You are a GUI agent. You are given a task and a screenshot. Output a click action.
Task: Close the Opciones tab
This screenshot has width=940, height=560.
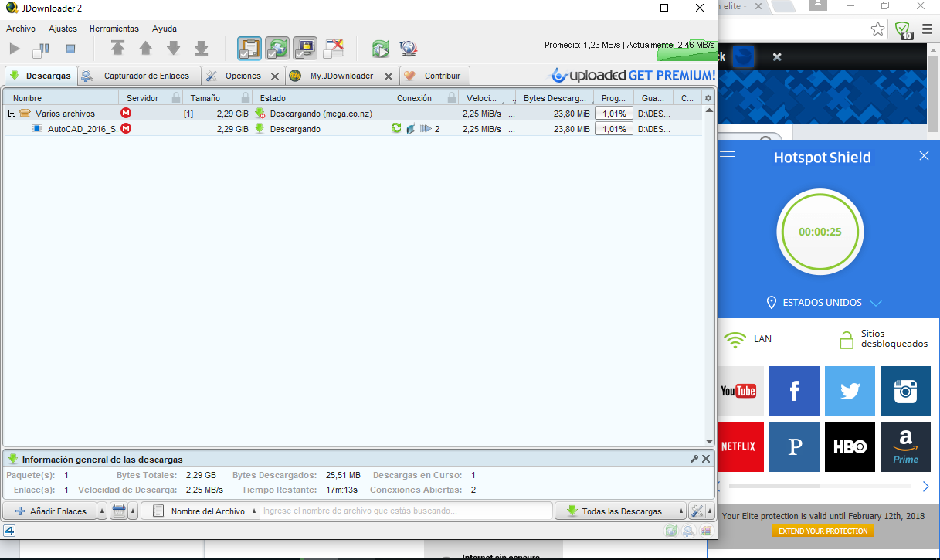tap(274, 76)
